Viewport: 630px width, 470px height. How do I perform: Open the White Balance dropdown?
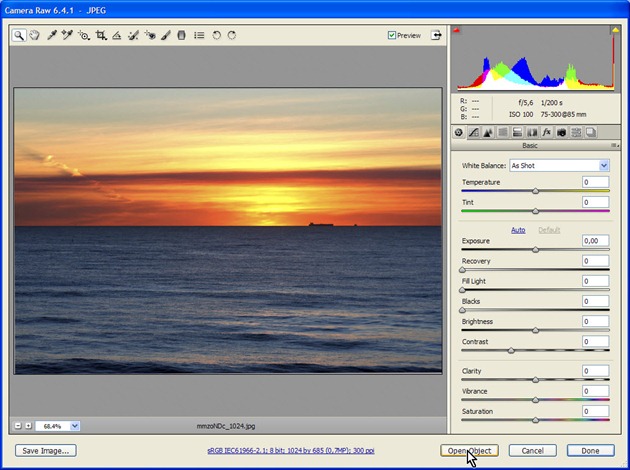pyautogui.click(x=559, y=165)
